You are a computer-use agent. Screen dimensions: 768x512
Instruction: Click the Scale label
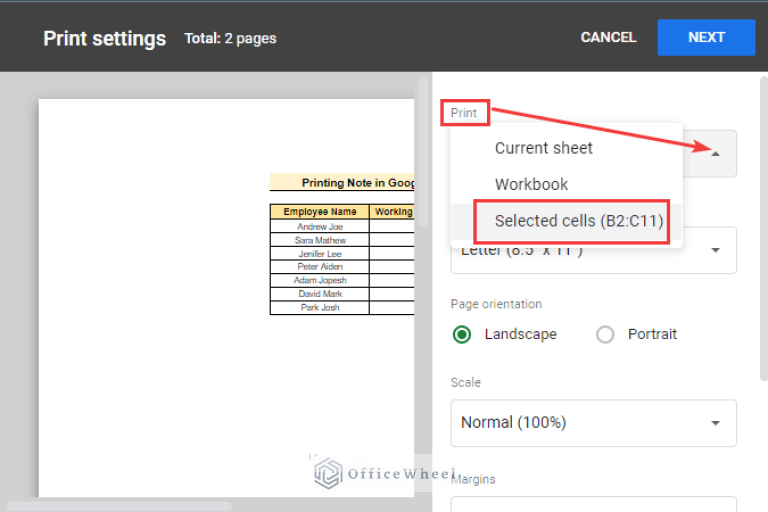(x=465, y=383)
